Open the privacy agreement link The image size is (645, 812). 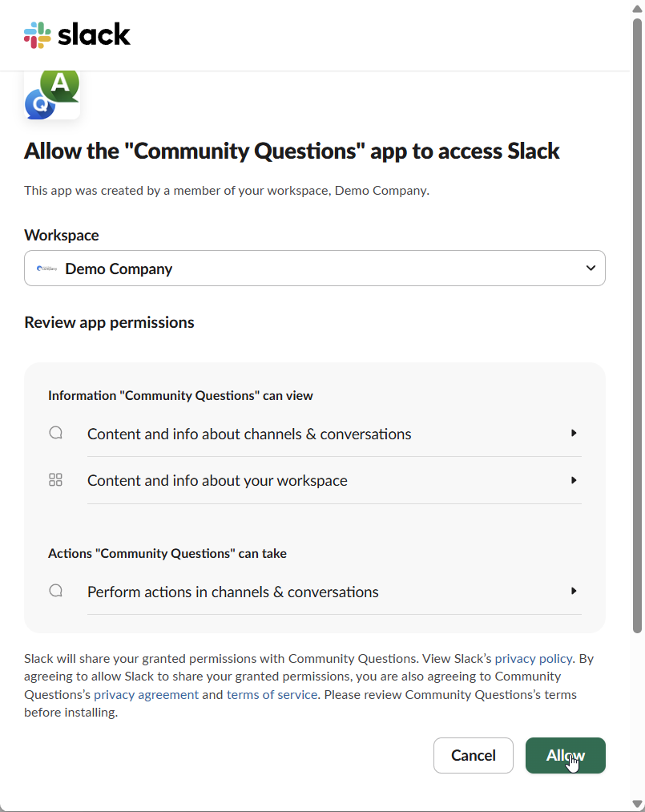click(145, 694)
